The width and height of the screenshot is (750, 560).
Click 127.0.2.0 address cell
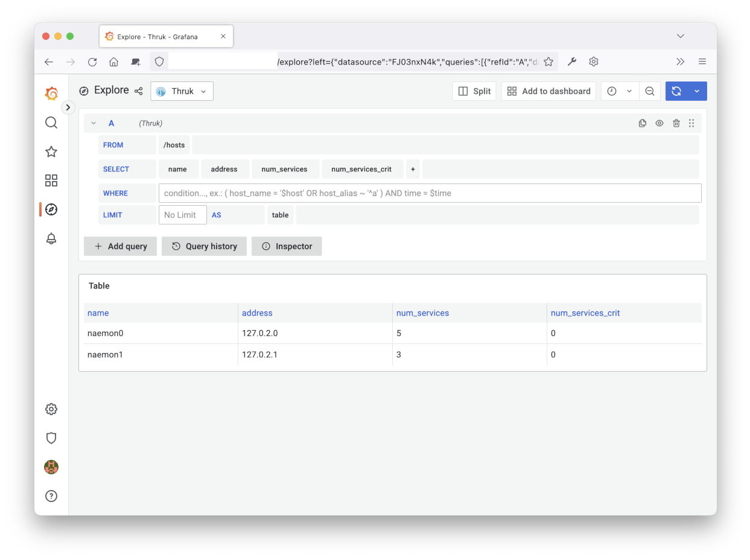315,333
